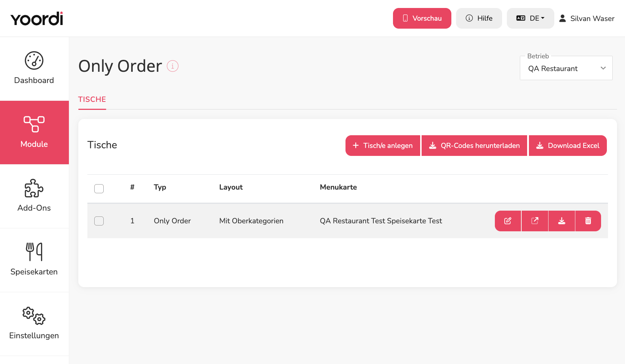Open the Dashboard gauge icon
This screenshot has height=364, width=625.
coord(34,61)
